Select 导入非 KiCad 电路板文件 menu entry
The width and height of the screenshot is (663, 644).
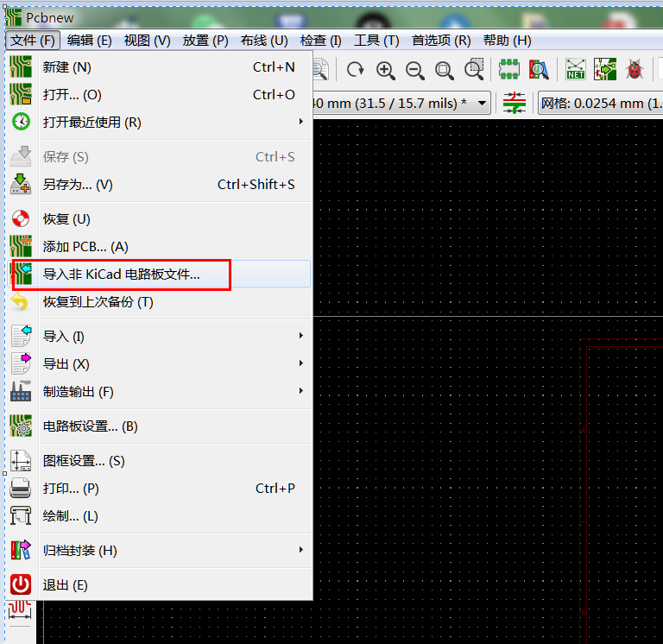(121, 274)
